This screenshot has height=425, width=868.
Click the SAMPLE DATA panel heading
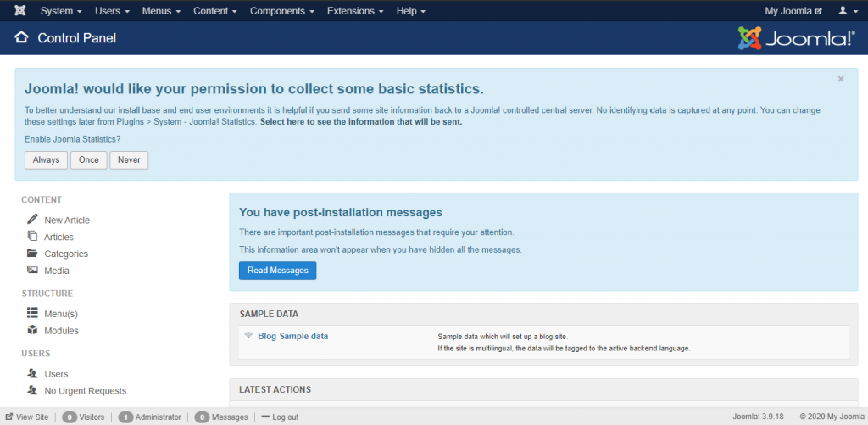269,314
